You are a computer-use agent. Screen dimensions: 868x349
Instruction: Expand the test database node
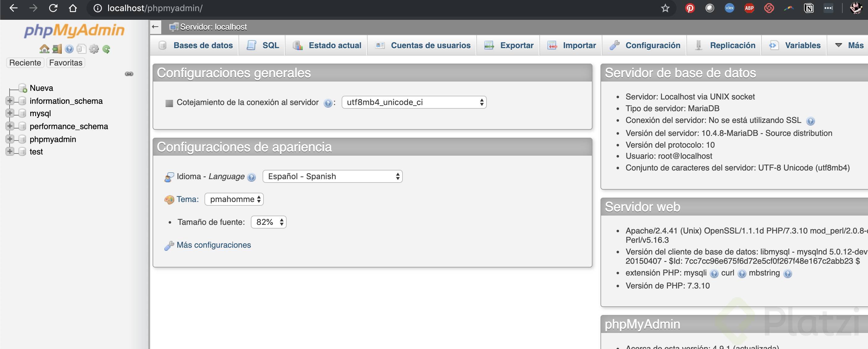(10, 151)
